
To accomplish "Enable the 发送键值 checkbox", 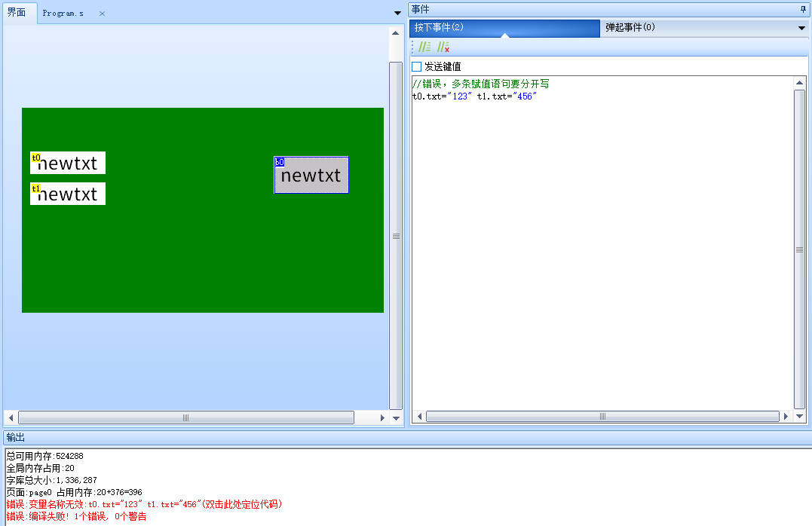I will coord(415,66).
